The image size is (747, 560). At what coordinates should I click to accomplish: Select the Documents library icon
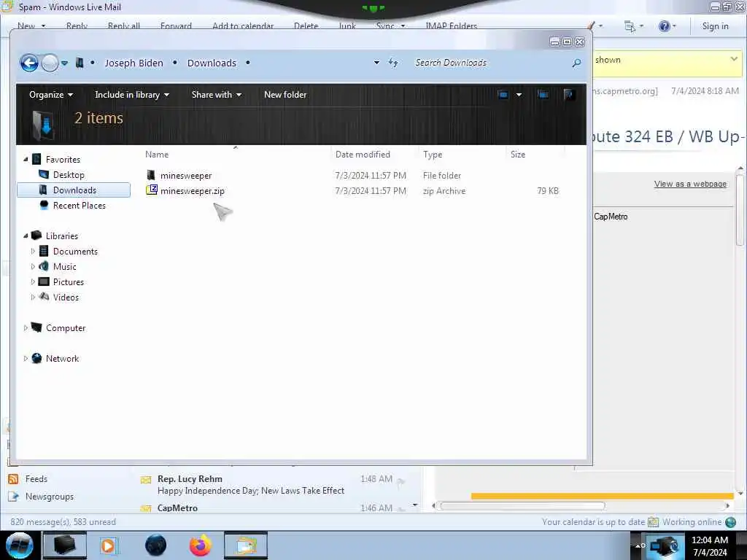[x=44, y=251]
